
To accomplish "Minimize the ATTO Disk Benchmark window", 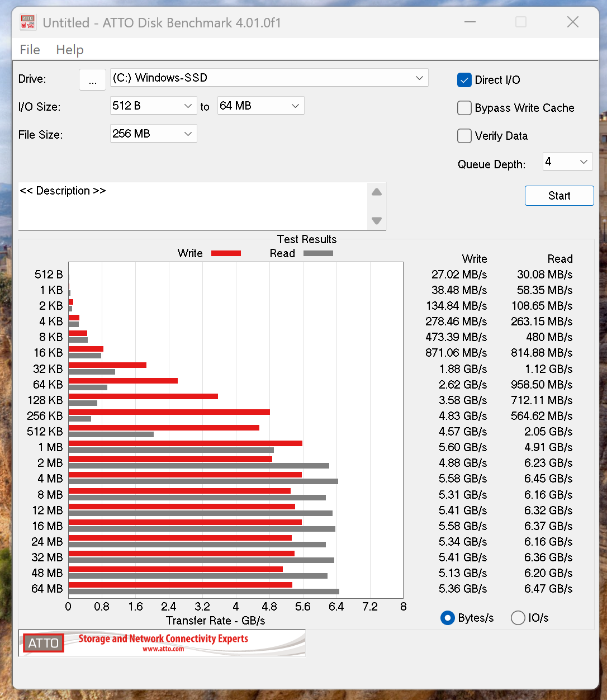I will 470,22.
